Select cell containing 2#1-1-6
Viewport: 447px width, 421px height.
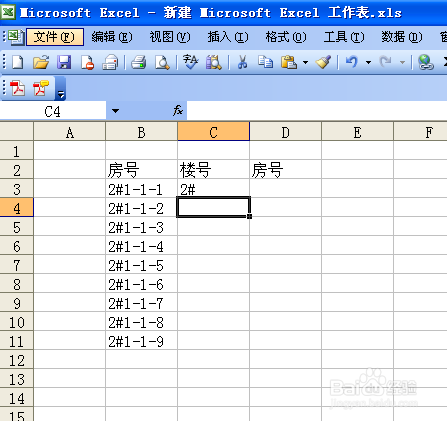click(x=141, y=284)
